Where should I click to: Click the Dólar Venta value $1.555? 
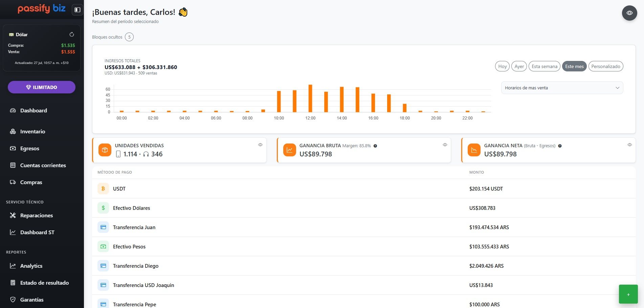68,52
